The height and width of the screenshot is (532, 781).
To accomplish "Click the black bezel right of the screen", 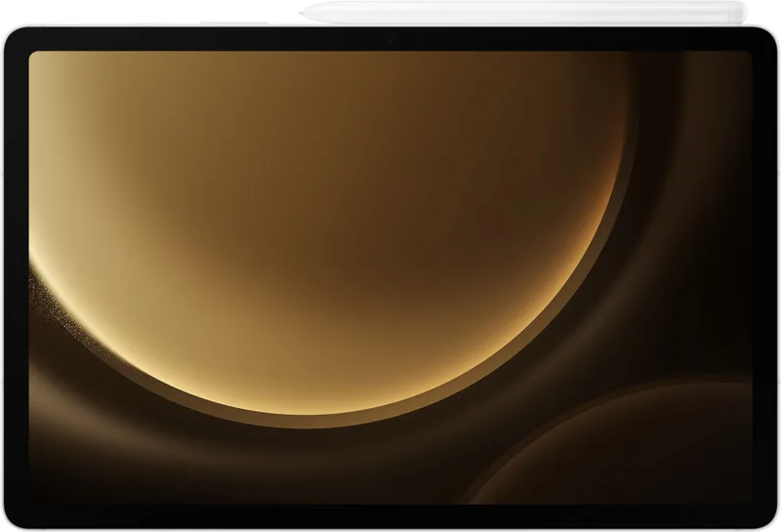I will point(762,273).
